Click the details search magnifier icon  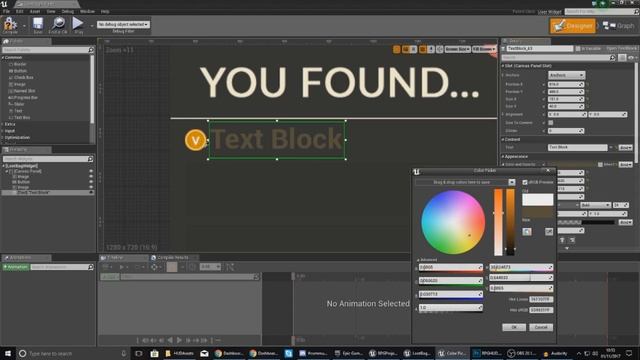click(x=612, y=58)
